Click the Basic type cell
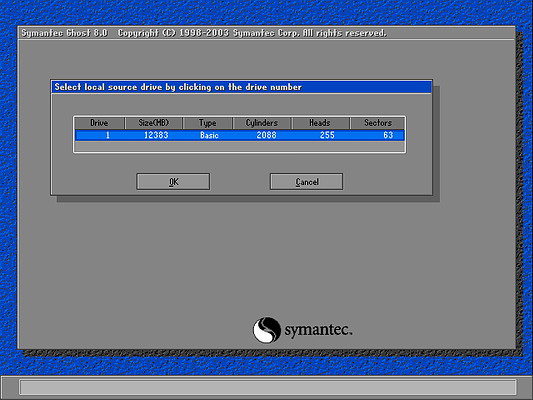This screenshot has width=533, height=400. point(209,135)
